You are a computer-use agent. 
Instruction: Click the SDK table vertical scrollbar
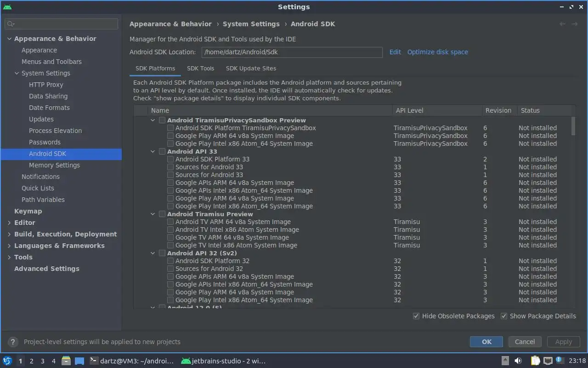coord(573,126)
